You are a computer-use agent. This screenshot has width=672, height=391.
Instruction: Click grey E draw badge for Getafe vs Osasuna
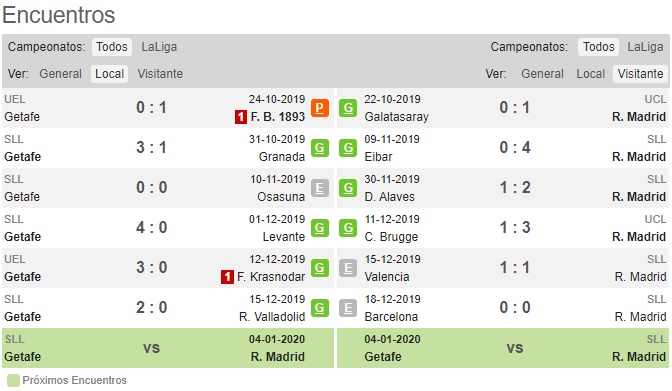[x=320, y=188]
